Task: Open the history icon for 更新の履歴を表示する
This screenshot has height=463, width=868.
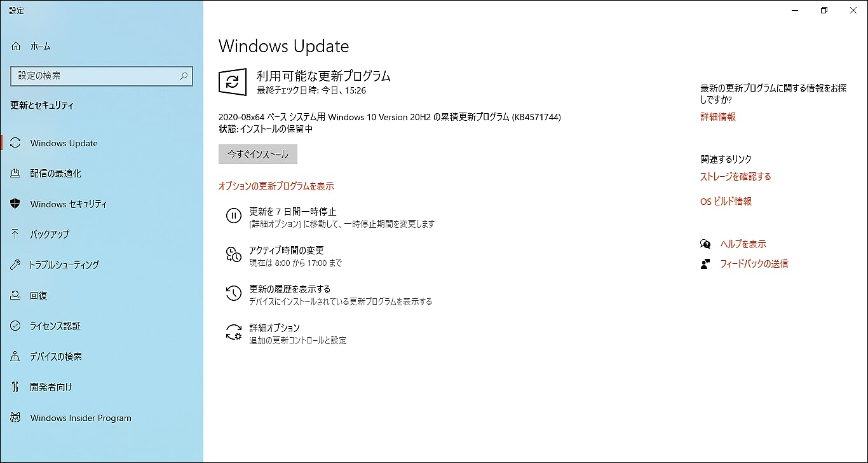Action: pyautogui.click(x=234, y=293)
